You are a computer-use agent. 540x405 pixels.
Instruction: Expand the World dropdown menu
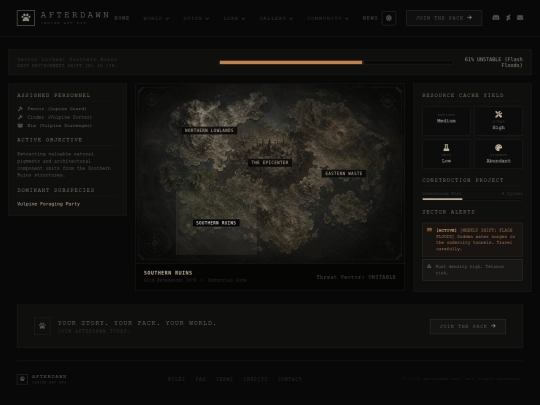point(156,18)
